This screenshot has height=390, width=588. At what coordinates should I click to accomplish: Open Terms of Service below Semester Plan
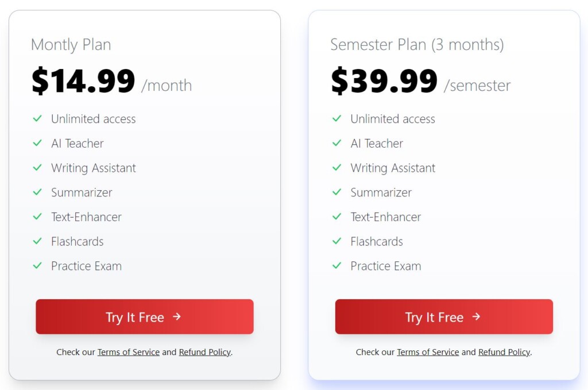[x=428, y=352]
